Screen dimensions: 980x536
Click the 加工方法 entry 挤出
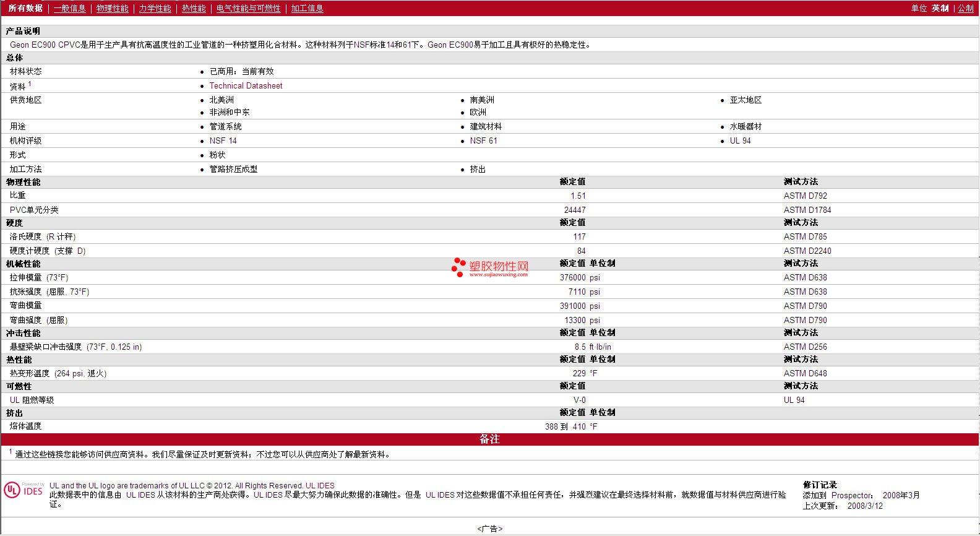(x=478, y=170)
